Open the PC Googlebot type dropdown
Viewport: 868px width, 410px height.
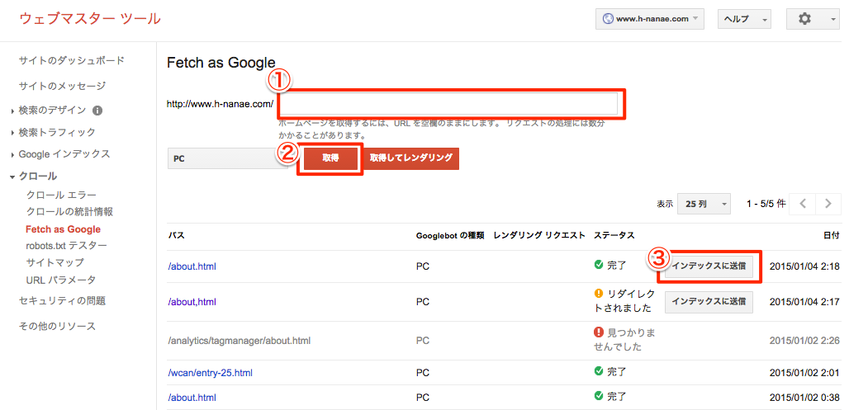pyautogui.click(x=228, y=158)
